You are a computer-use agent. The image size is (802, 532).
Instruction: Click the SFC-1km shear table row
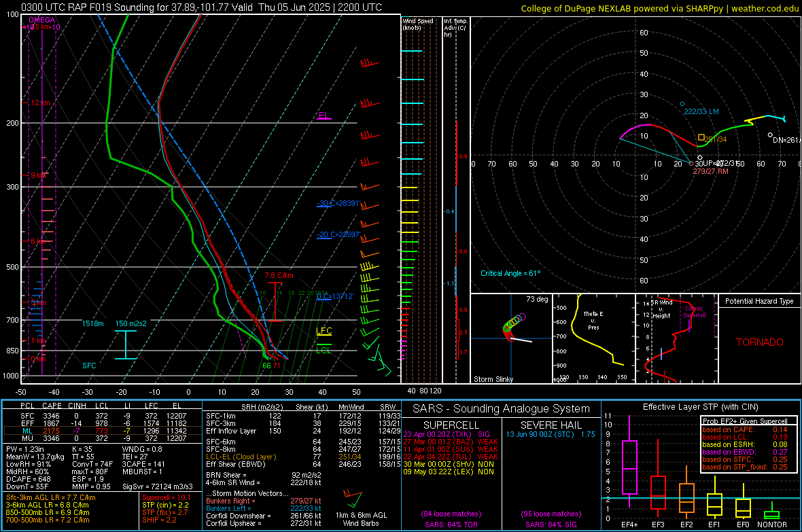pos(303,416)
